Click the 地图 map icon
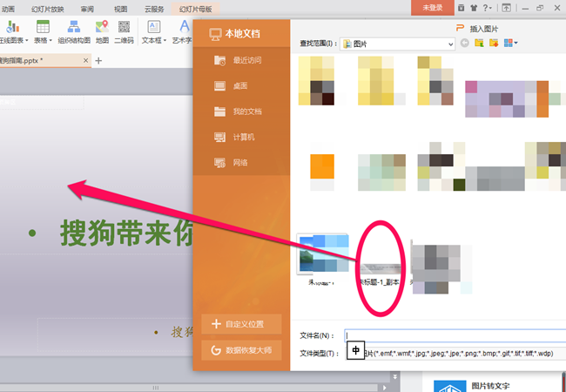 point(102,27)
